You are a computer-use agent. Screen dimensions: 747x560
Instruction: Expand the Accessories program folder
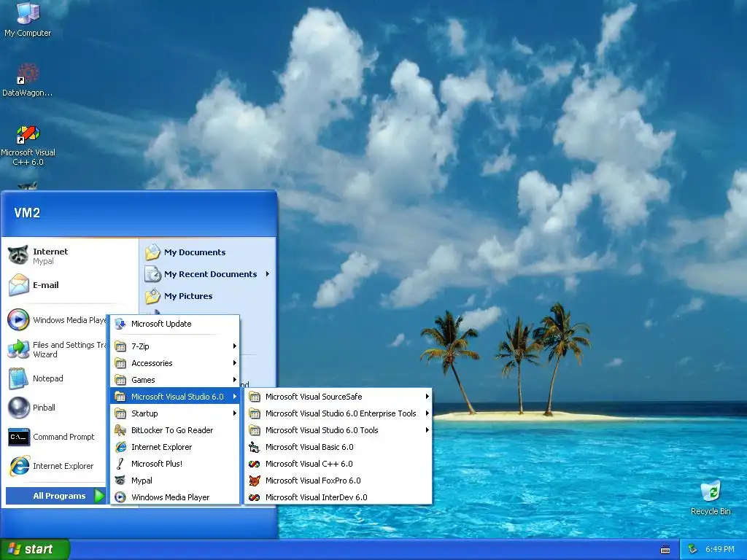pyautogui.click(x=175, y=363)
